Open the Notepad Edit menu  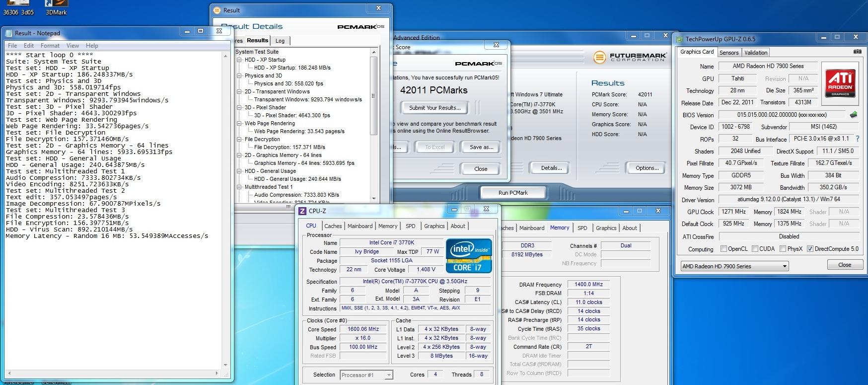(29, 46)
